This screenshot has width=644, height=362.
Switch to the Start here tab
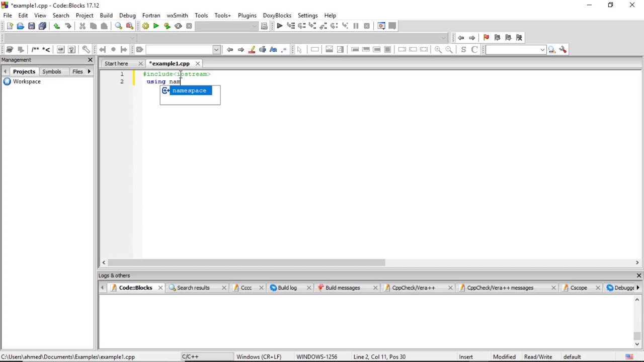(x=116, y=64)
